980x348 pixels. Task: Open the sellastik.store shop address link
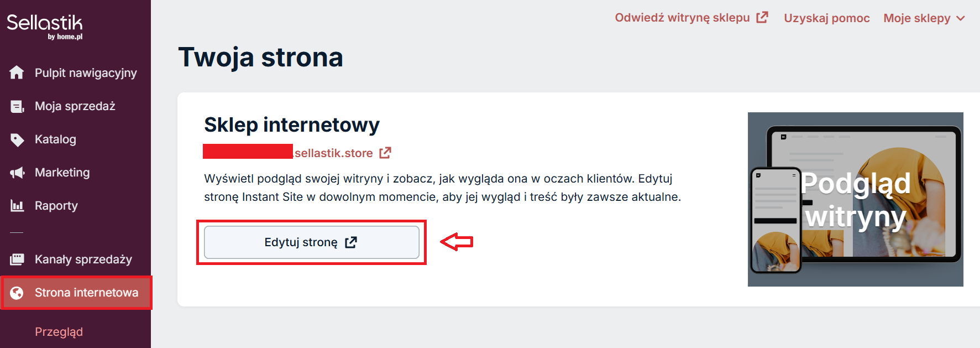click(333, 153)
